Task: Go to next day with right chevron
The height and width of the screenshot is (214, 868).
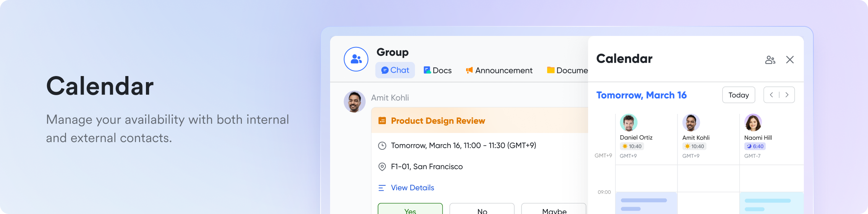Action: [787, 95]
